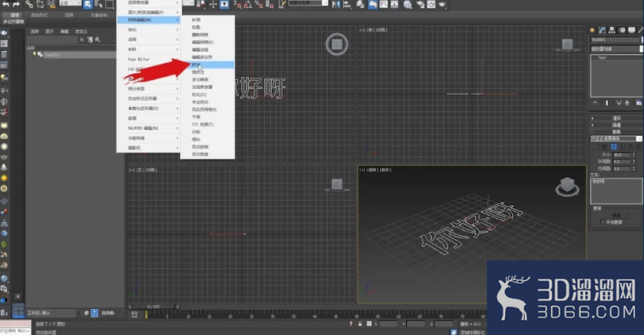This screenshot has width=644, height=335.
Task: Toggle the manual update checkbox
Action: [602, 222]
